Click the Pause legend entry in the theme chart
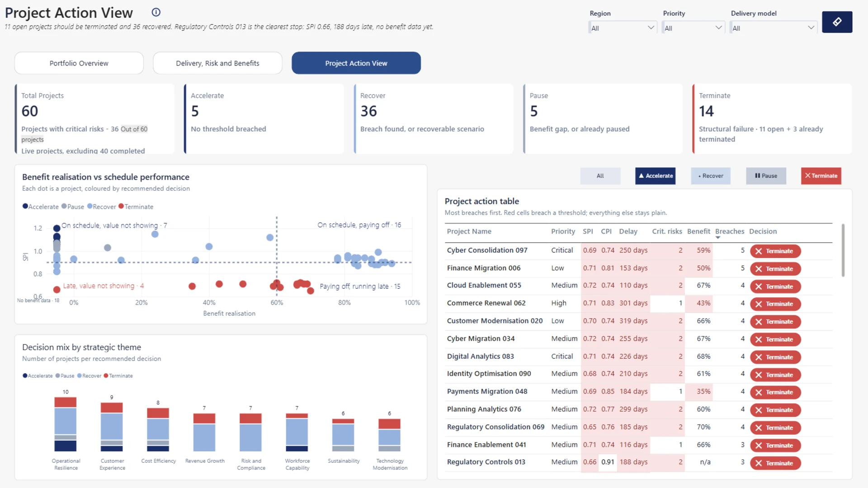 pos(65,375)
